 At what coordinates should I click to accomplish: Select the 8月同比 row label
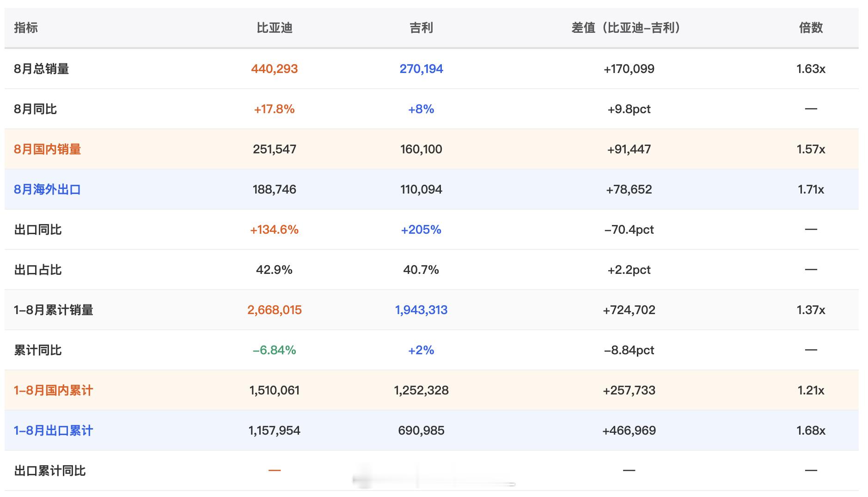(36, 109)
